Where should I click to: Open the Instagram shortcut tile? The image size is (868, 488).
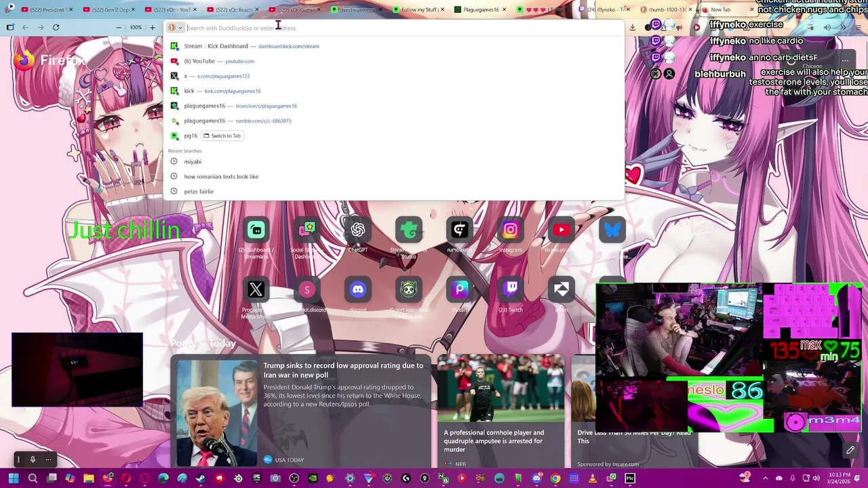click(511, 230)
